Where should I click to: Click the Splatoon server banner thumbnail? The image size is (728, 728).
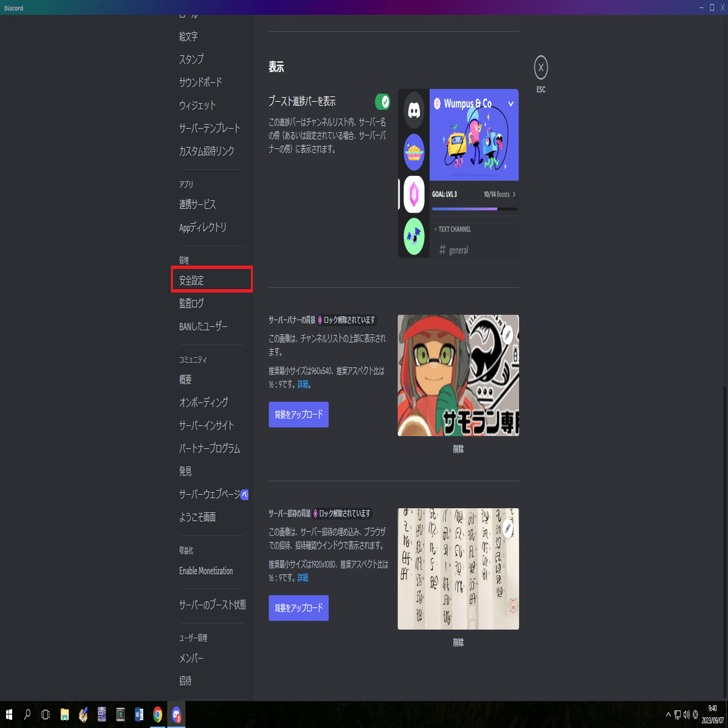point(458,375)
